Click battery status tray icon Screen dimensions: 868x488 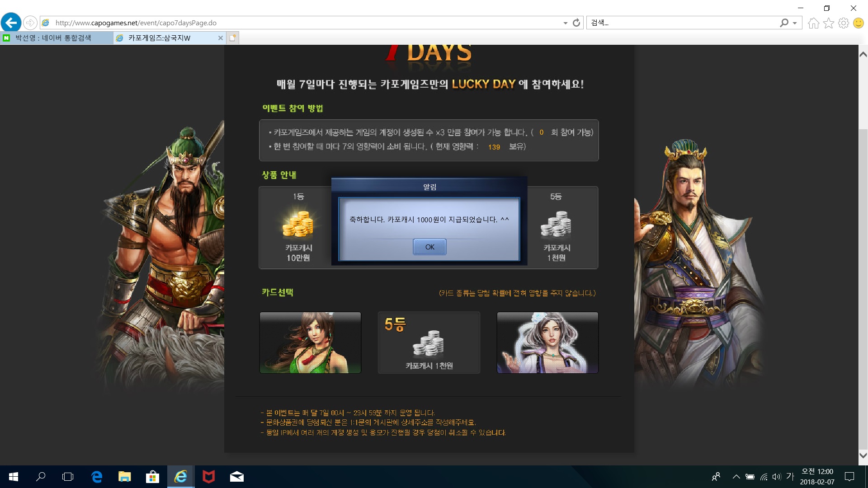[x=750, y=477]
